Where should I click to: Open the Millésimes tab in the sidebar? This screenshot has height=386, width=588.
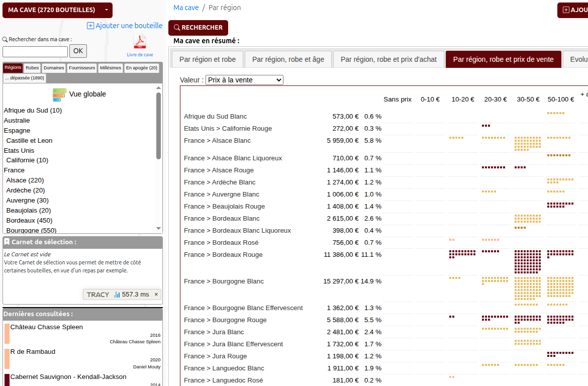110,68
